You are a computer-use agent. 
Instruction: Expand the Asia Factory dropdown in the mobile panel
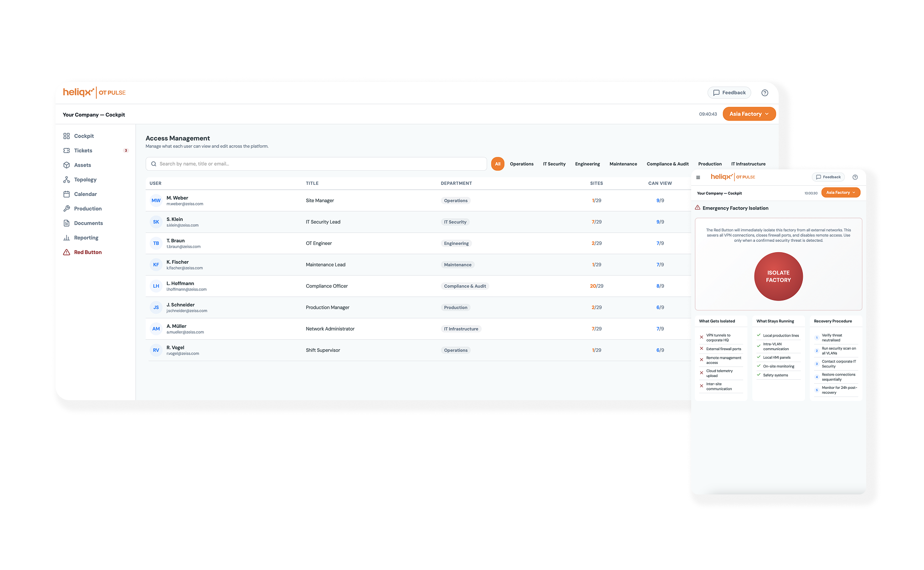841,193
